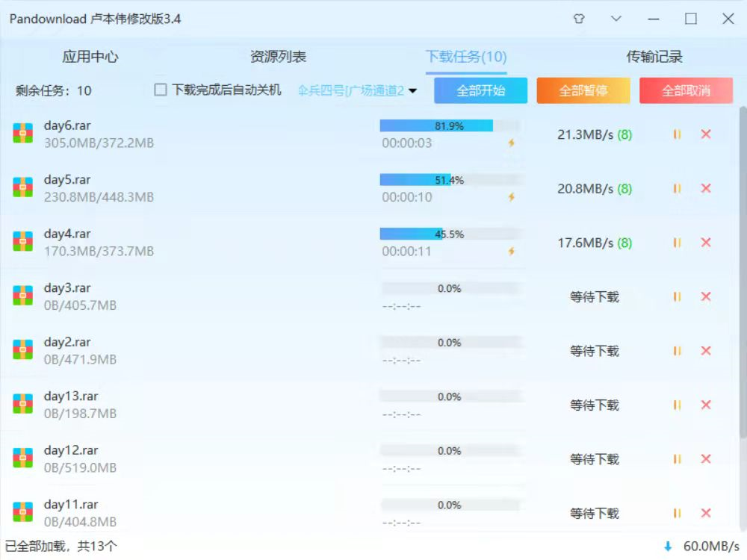The image size is (747, 560).
Task: Pause day11.rar using its pause control
Action: click(677, 513)
